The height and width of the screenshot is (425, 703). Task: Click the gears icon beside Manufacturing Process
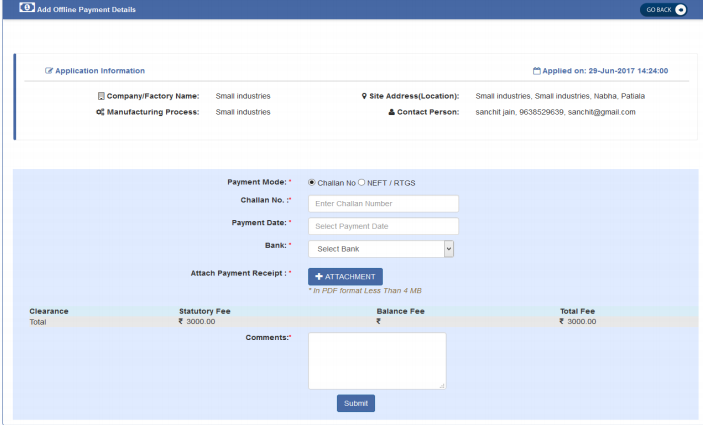[99, 112]
